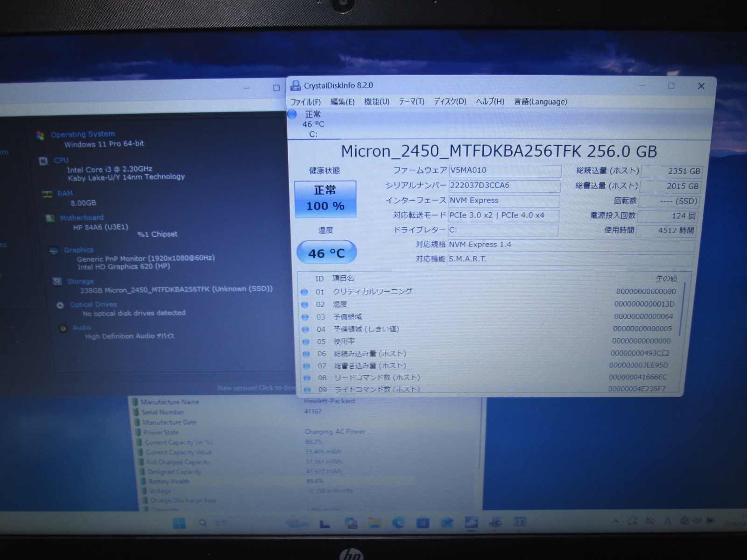Screen dimensions: 747x560
Task: Click the 46 °C temperature button
Action: pos(326,253)
